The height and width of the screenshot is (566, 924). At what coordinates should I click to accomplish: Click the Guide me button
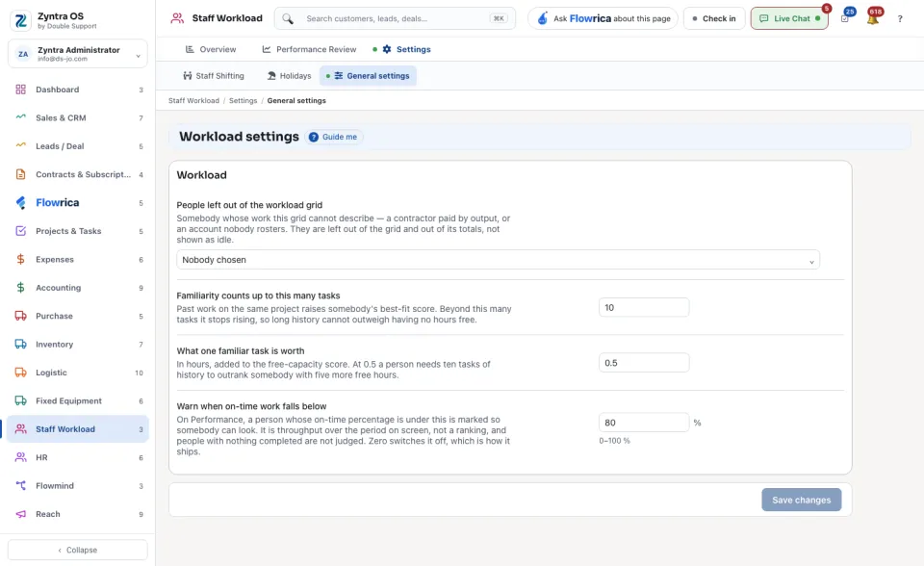[x=334, y=137]
